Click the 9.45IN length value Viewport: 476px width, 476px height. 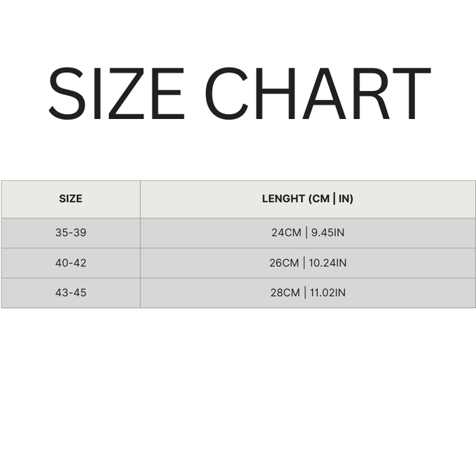point(328,233)
